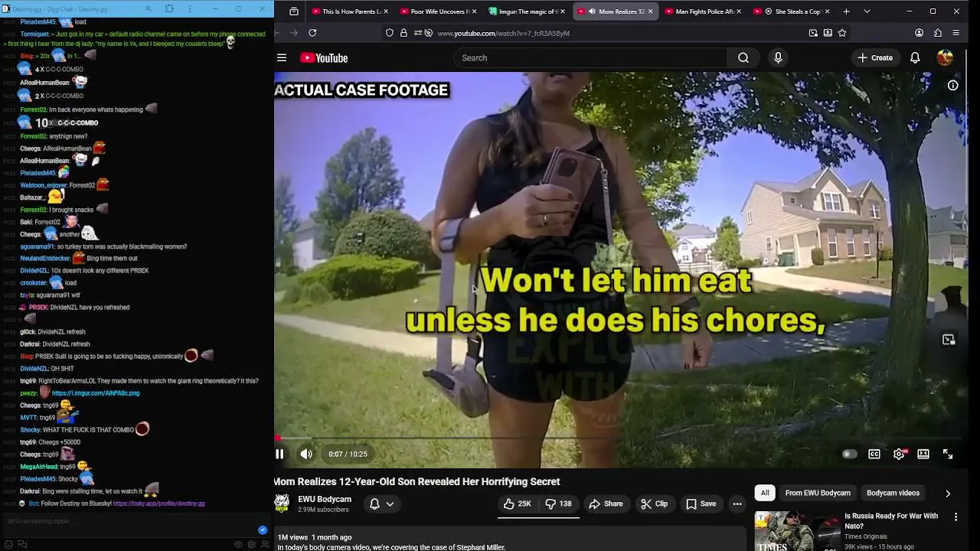Switch the player to theater mode
980x551 pixels.
923,454
